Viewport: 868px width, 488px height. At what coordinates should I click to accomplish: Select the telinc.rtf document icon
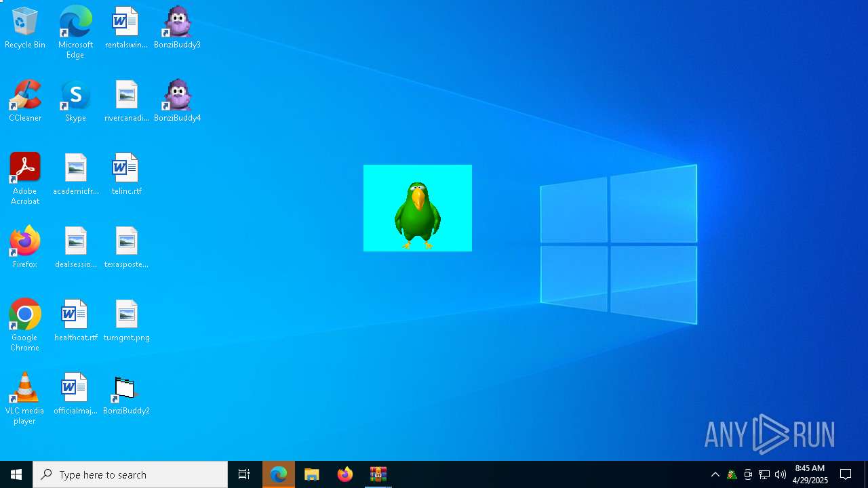pos(126,174)
